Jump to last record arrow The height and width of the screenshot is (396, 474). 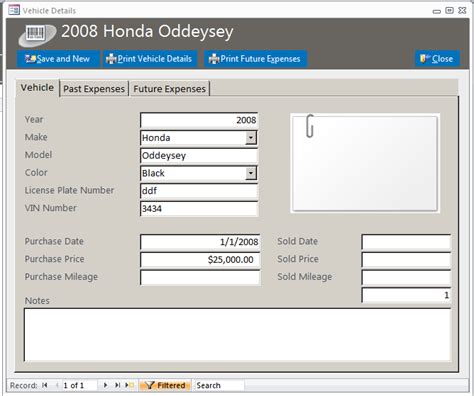pos(117,385)
